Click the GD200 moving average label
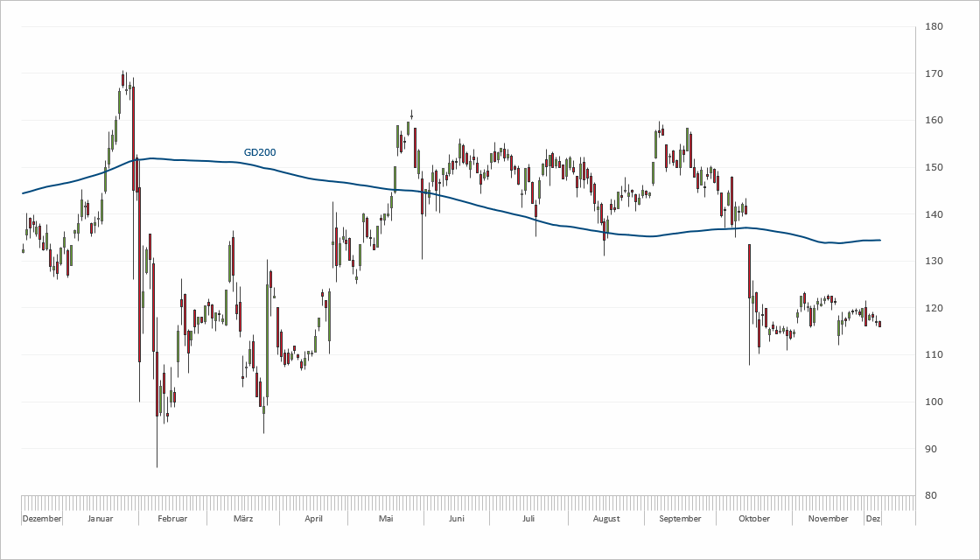Viewport: 980px width, 560px height. [x=260, y=152]
